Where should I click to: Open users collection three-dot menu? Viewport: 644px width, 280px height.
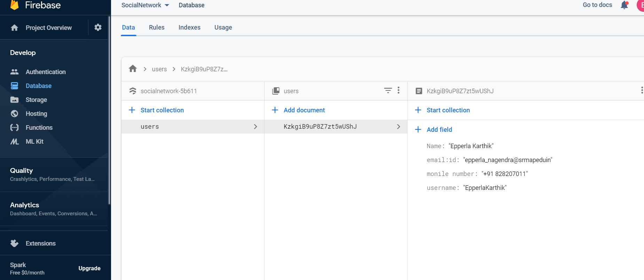tap(399, 90)
